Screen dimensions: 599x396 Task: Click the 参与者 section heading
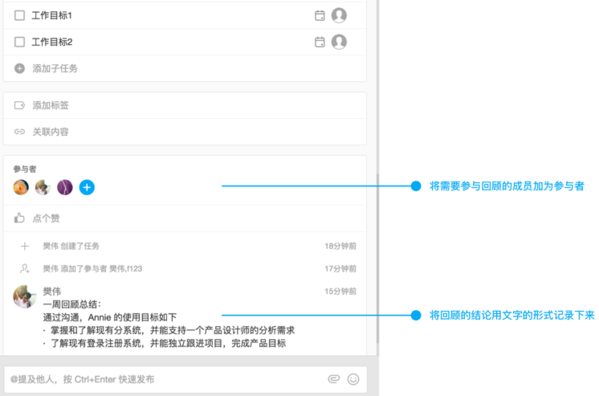25,169
